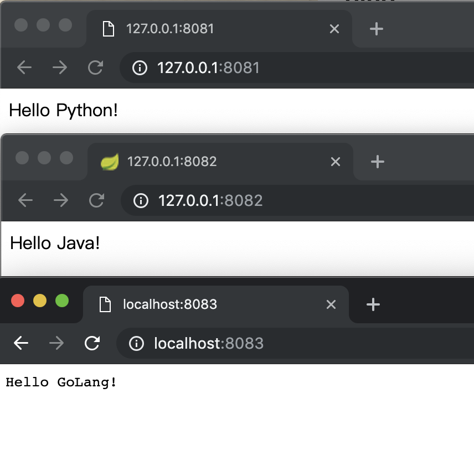The height and width of the screenshot is (476, 474).
Task: Open new tab in localhost:8083 window
Action: pyautogui.click(x=373, y=304)
